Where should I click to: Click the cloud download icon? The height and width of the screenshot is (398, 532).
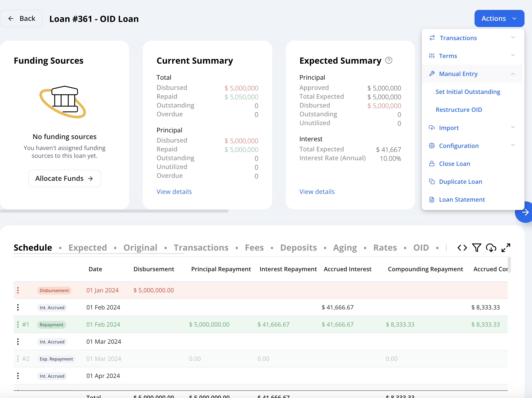[491, 248]
